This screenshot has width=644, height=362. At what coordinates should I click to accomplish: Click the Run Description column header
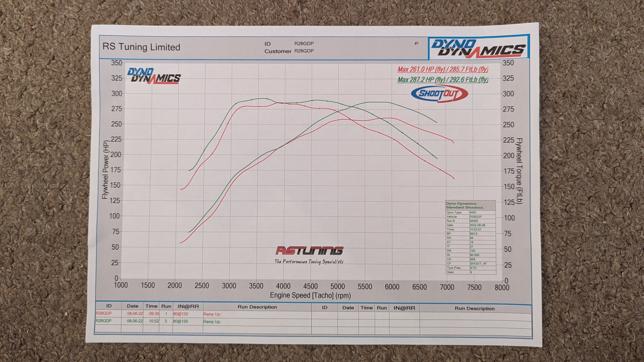pos(257,307)
